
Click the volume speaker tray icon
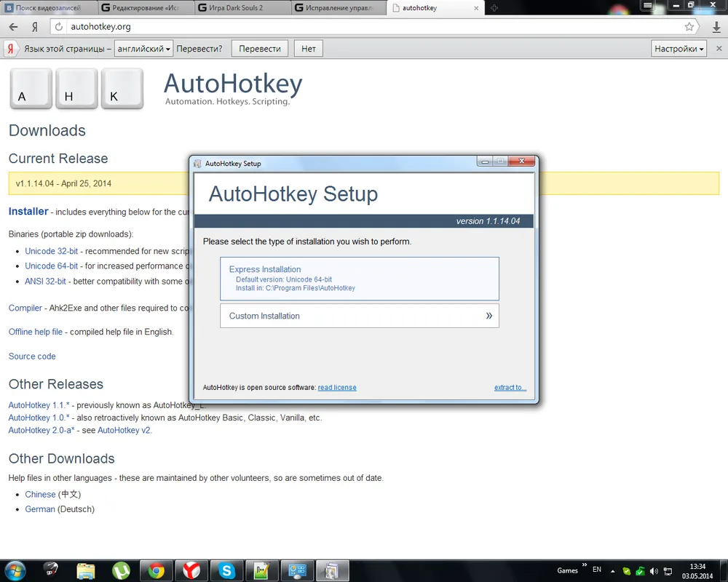click(x=653, y=570)
